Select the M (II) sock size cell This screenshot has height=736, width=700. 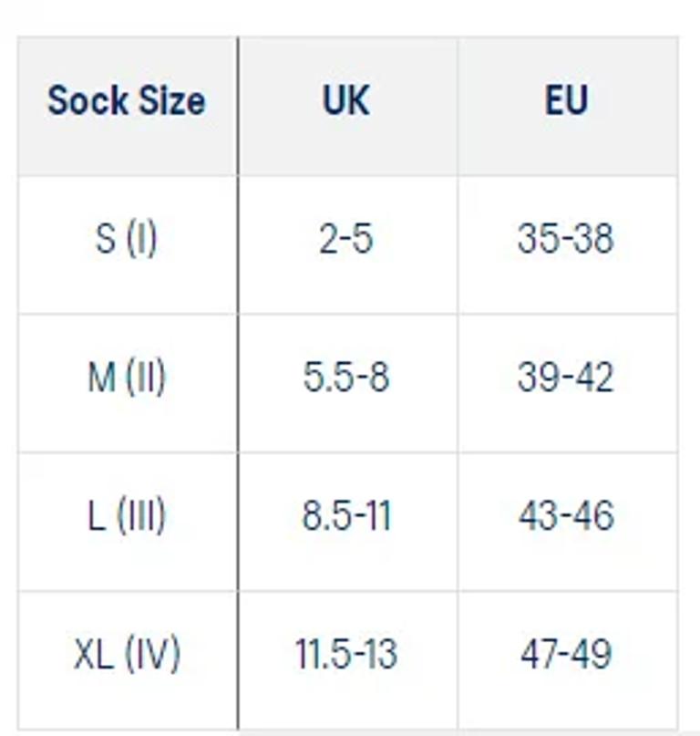coord(127,378)
